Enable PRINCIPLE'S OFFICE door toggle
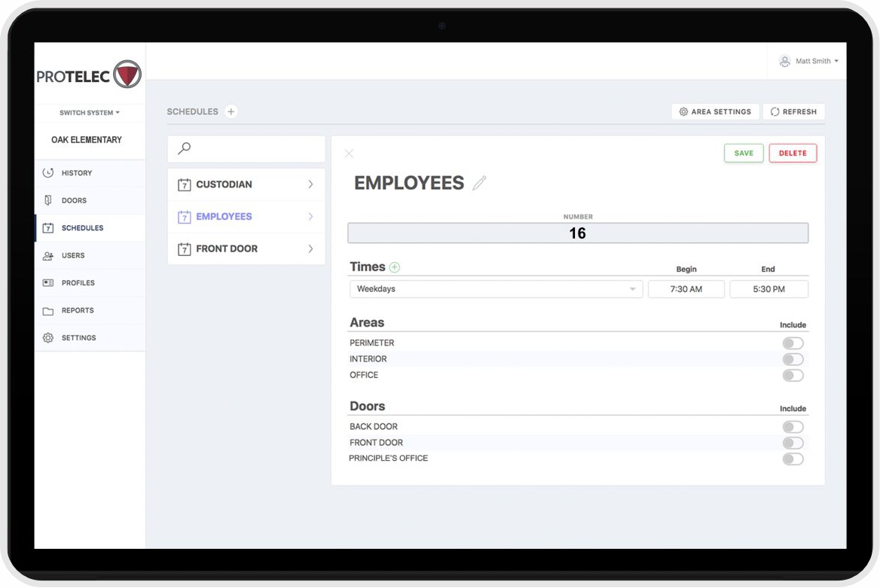 [793, 459]
